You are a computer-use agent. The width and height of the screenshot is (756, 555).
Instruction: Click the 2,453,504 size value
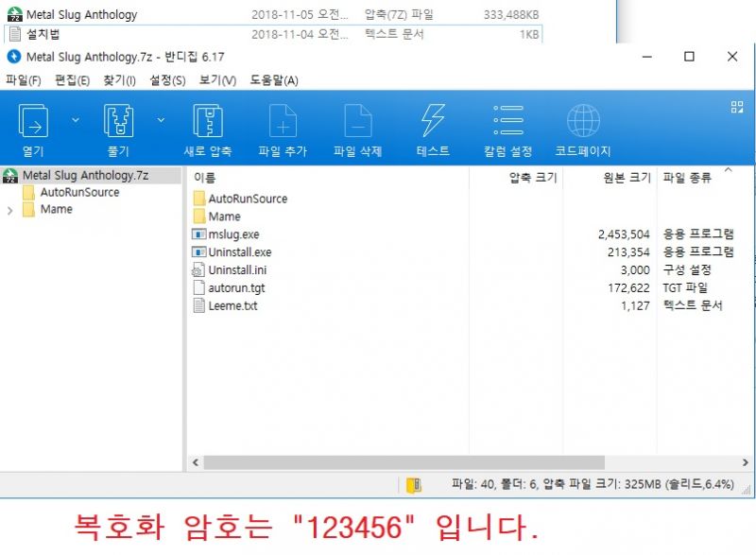(624, 234)
